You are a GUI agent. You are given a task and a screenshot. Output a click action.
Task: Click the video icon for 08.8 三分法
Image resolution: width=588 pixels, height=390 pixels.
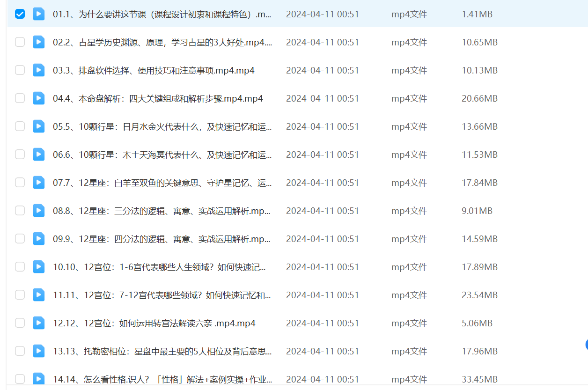[x=39, y=211]
